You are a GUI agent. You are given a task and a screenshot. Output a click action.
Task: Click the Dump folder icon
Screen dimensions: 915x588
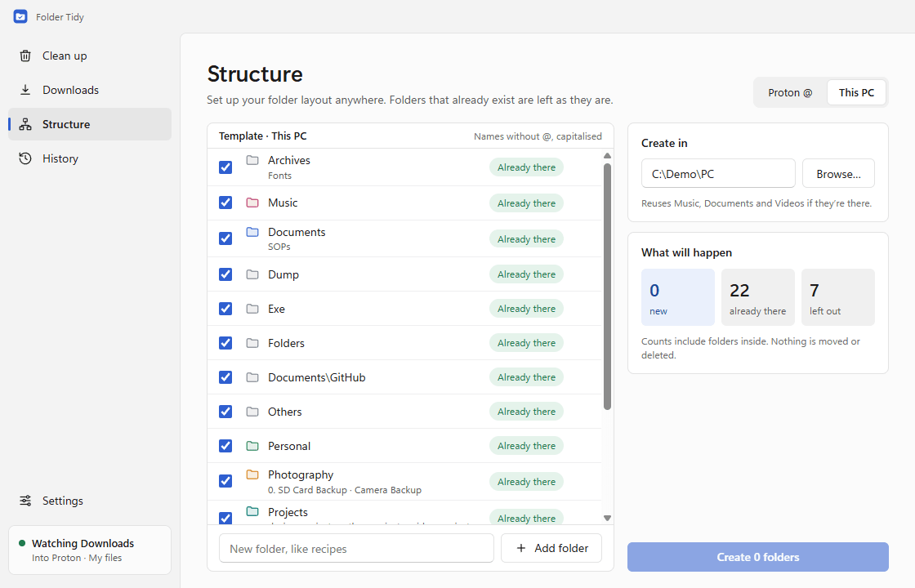pos(252,274)
